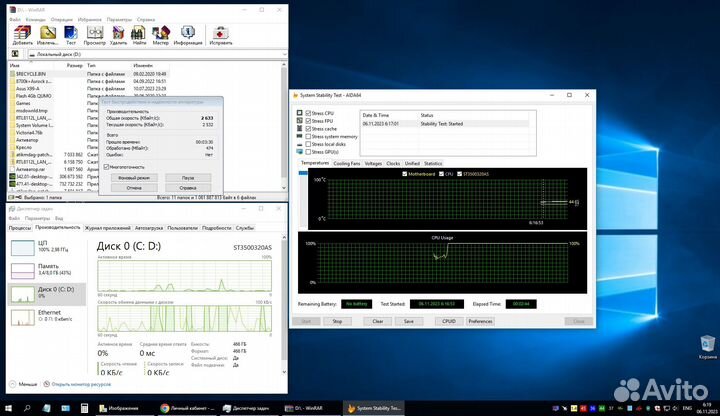This screenshot has width=720, height=416.
Task: Enable Stress local disks checkbox
Action: (308, 144)
